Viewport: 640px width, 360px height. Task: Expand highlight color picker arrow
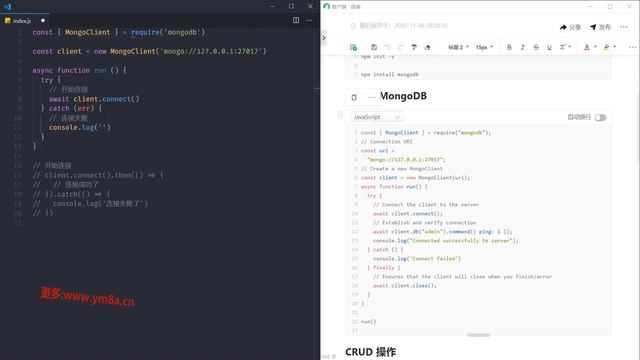615,47
